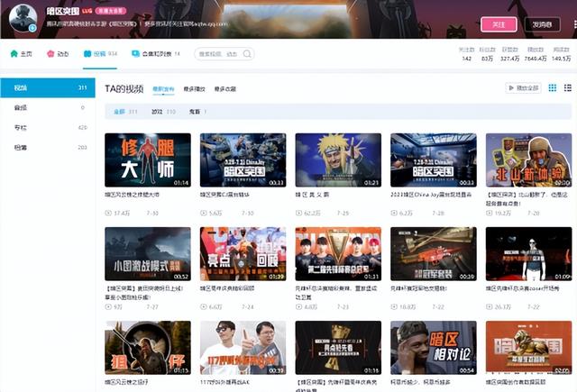Image resolution: width=577 pixels, height=392 pixels.
Task: Click the 发消息 message button
Action: (x=542, y=24)
